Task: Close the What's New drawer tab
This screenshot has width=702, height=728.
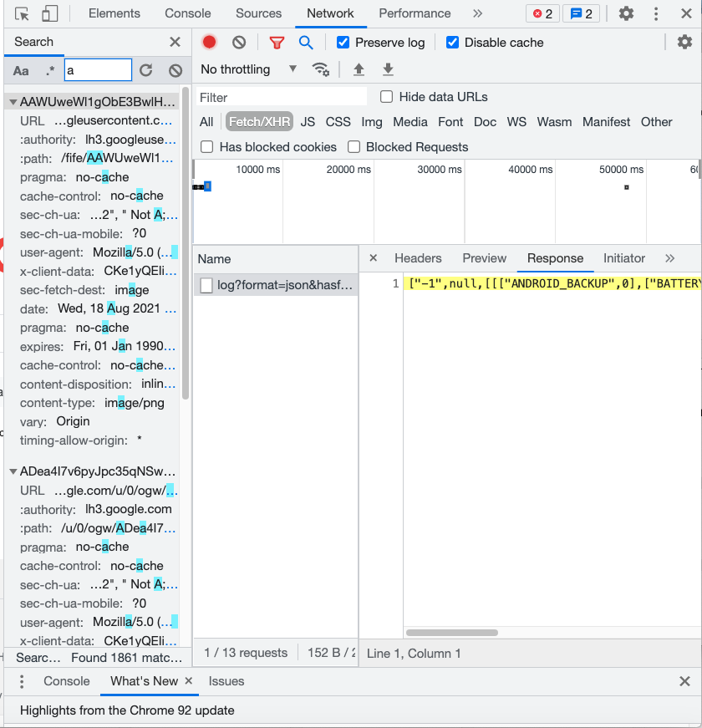Action: tap(189, 680)
